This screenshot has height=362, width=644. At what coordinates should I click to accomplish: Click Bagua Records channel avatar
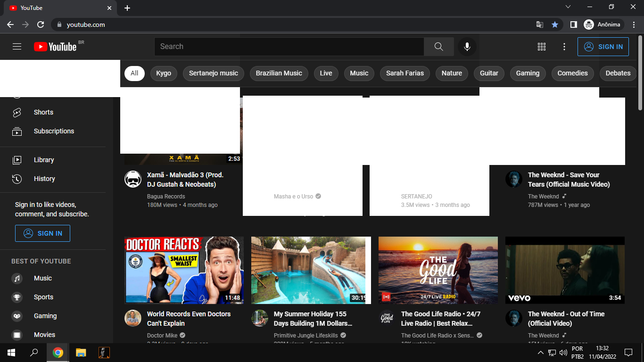click(133, 179)
